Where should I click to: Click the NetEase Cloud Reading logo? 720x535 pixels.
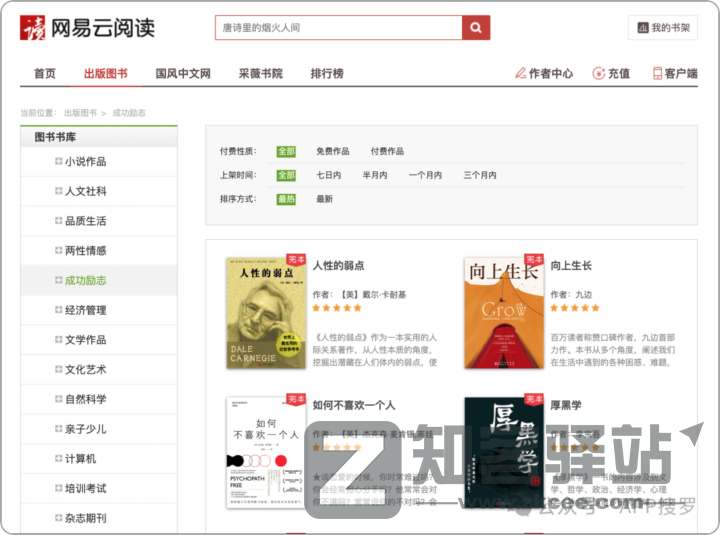pos(87,28)
